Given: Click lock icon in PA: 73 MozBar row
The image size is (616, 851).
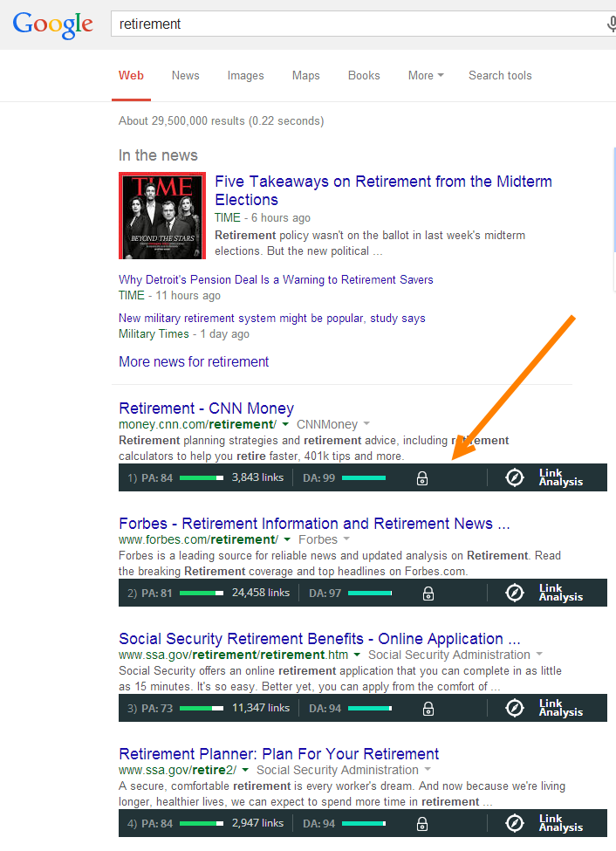Looking at the screenshot, I should pos(428,708).
